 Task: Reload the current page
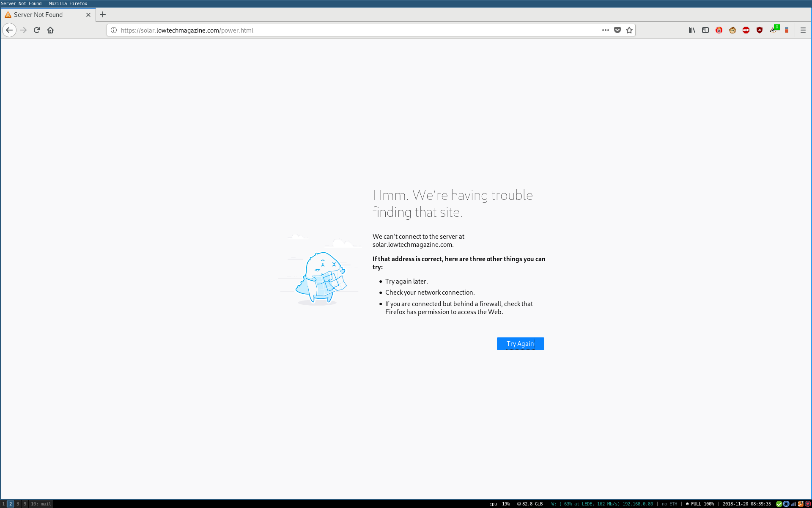37,30
